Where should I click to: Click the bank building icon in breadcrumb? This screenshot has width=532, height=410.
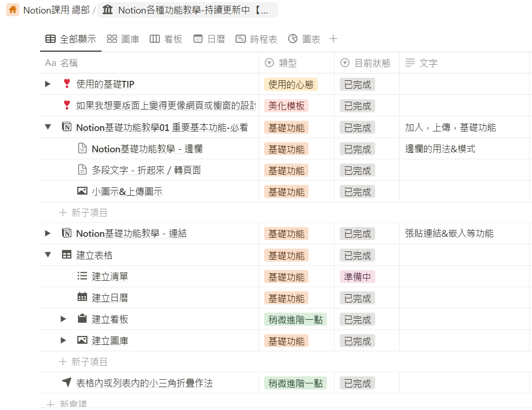(x=107, y=9)
